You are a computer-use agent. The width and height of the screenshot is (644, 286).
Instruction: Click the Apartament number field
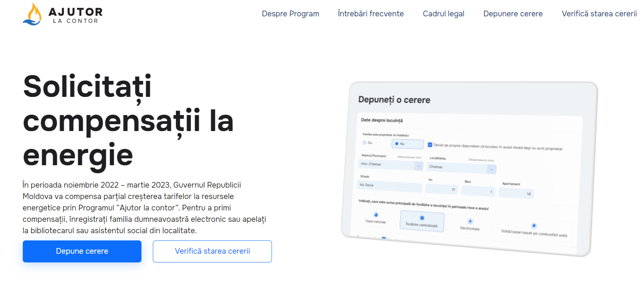point(516,193)
